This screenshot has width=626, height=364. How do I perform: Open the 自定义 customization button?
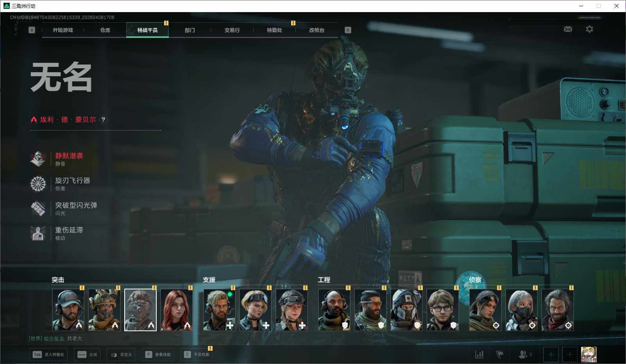click(x=121, y=355)
